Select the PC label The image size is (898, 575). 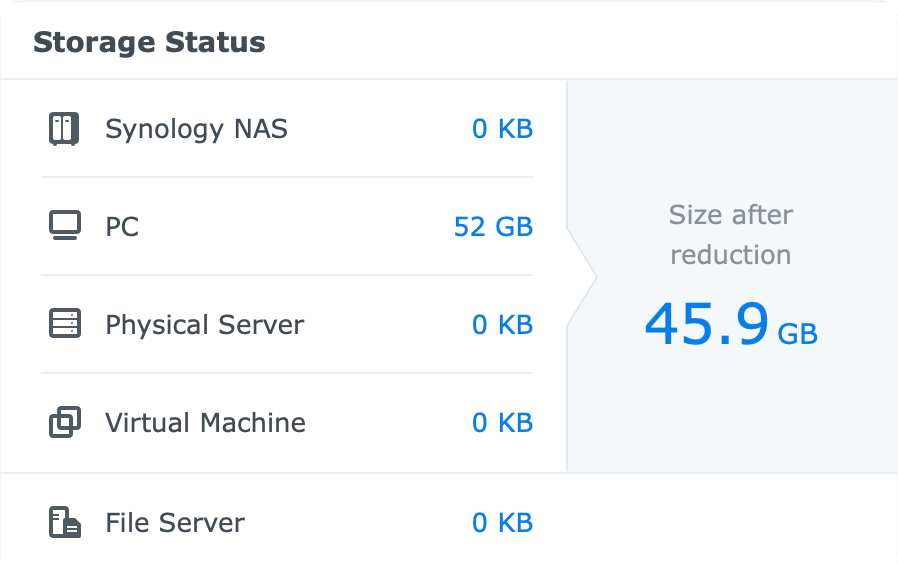pos(122,227)
